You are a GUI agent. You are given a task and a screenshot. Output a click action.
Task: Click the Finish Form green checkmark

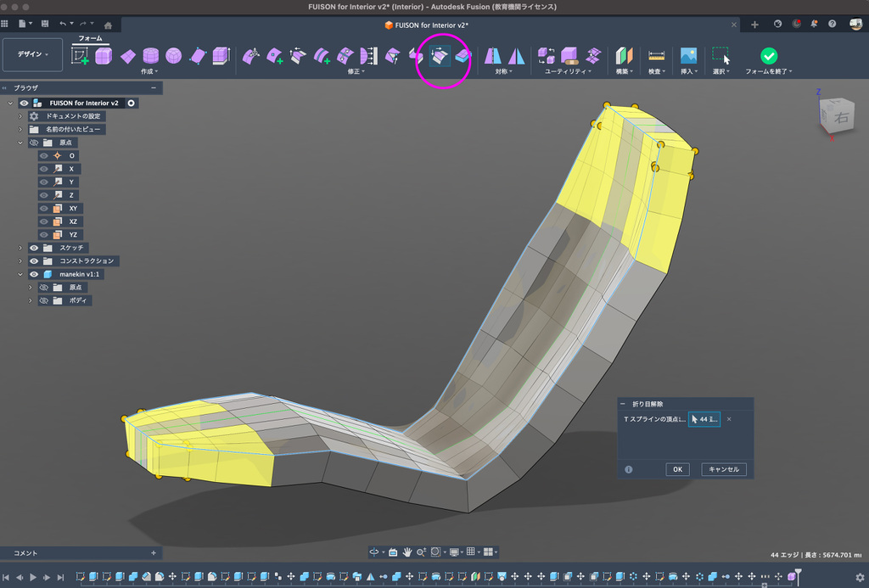[x=768, y=56]
